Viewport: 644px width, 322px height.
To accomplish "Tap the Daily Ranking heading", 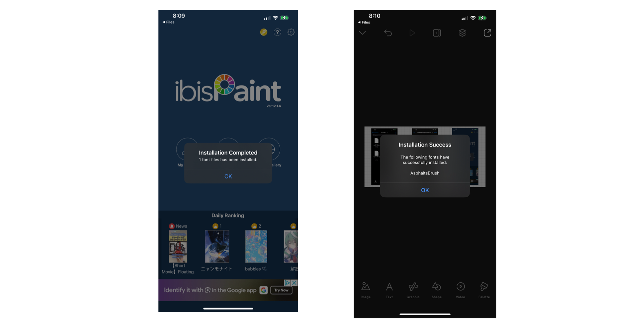I will point(228,215).
